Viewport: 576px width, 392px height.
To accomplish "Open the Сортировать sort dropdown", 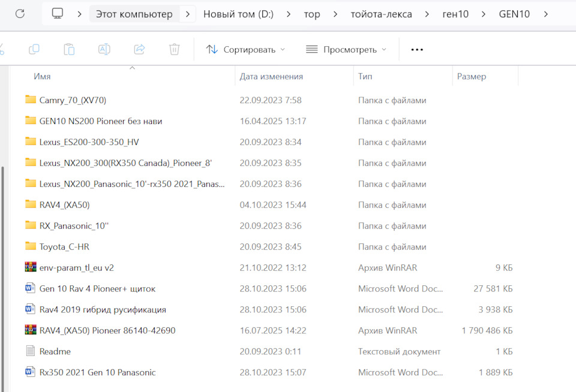I will (245, 49).
